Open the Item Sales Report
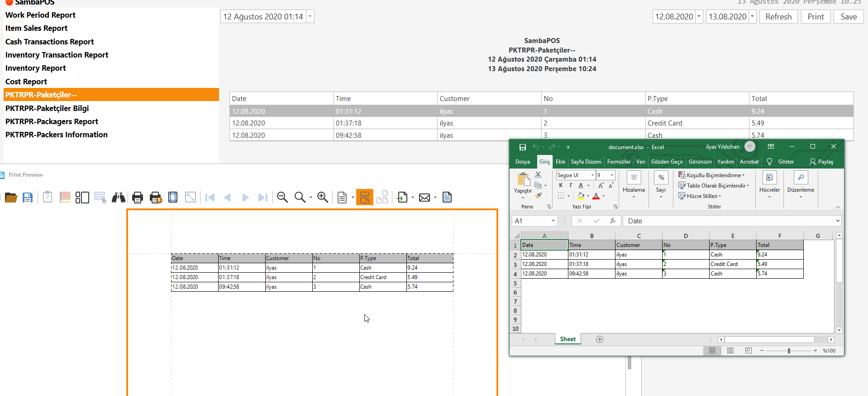The width and height of the screenshot is (868, 396). pos(36,28)
